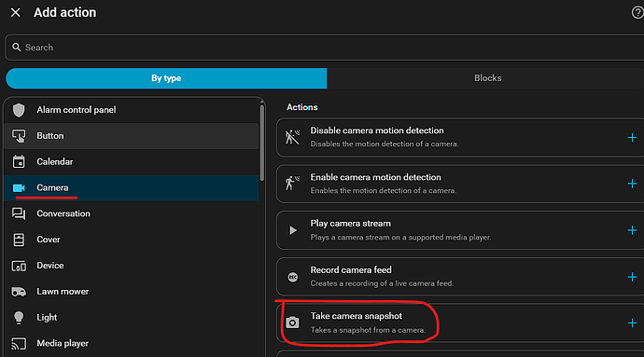644x357 pixels.
Task: Select the Device type icon
Action: [19, 266]
